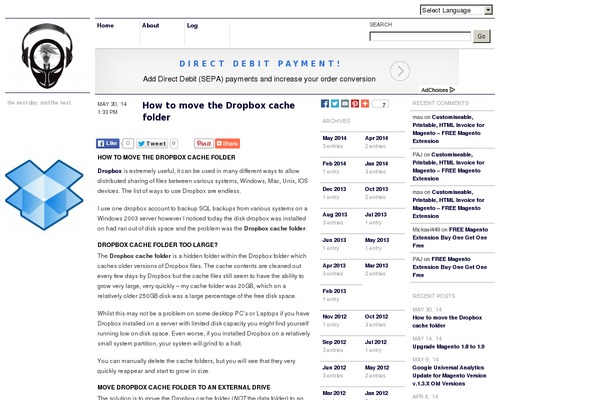
Task: Click the email share icon in sidebar
Action: pos(345,103)
